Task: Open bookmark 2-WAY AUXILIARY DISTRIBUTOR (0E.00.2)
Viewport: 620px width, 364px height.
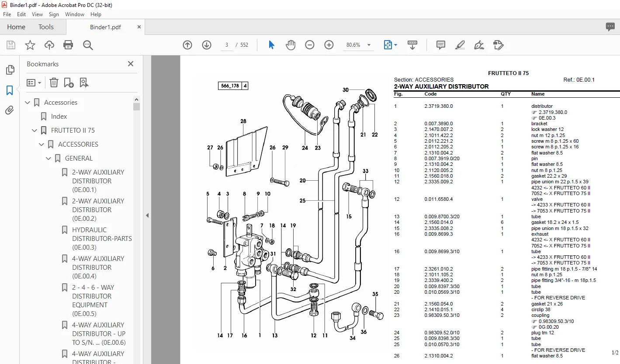Action: [98, 210]
